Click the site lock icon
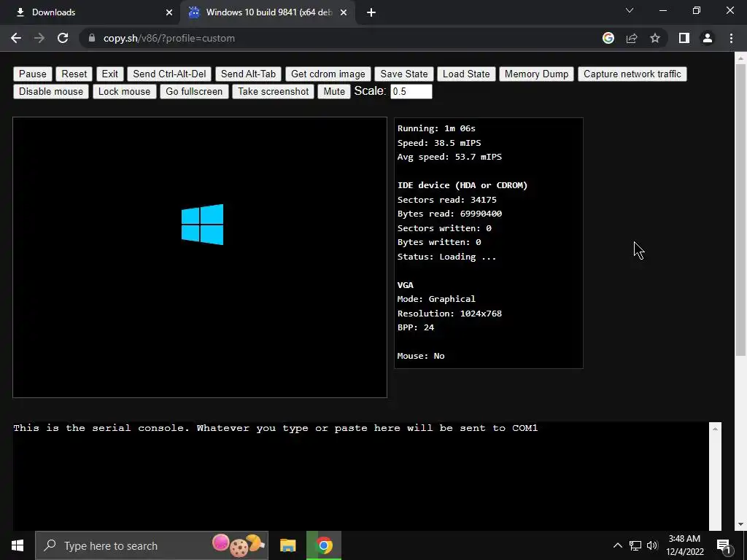The height and width of the screenshot is (560, 747). [92, 38]
